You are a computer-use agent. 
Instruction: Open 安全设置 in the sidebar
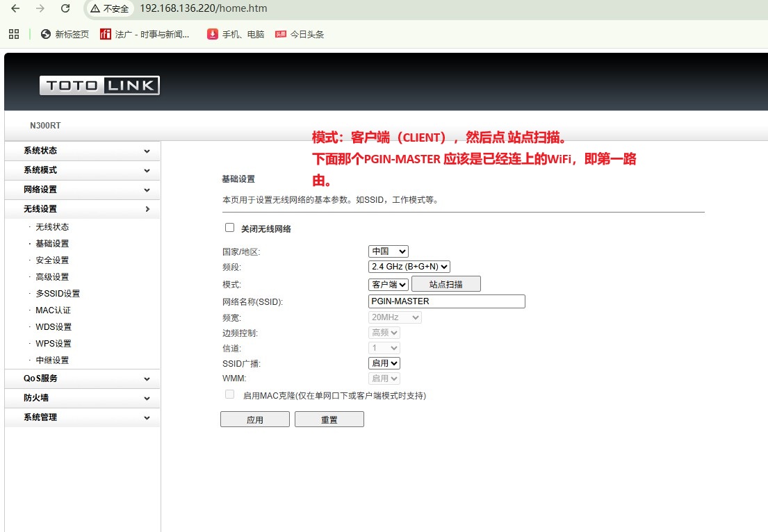(52, 260)
